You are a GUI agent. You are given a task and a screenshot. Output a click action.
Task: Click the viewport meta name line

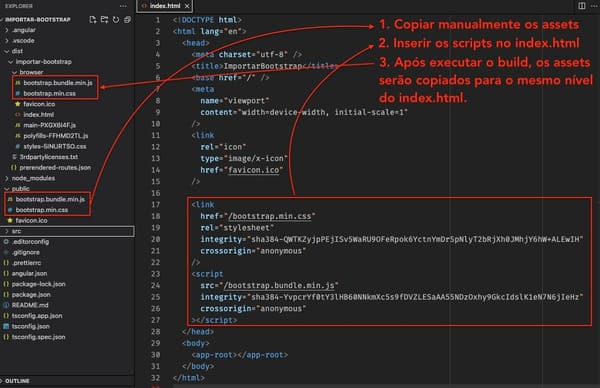pos(235,101)
